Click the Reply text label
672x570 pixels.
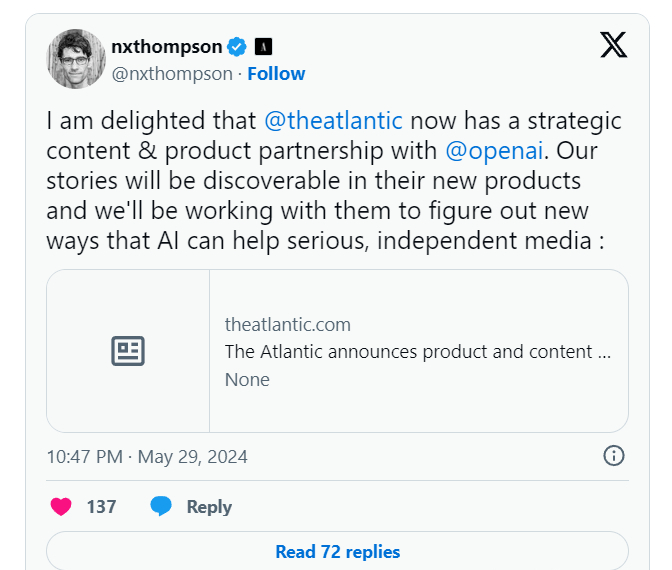click(209, 507)
